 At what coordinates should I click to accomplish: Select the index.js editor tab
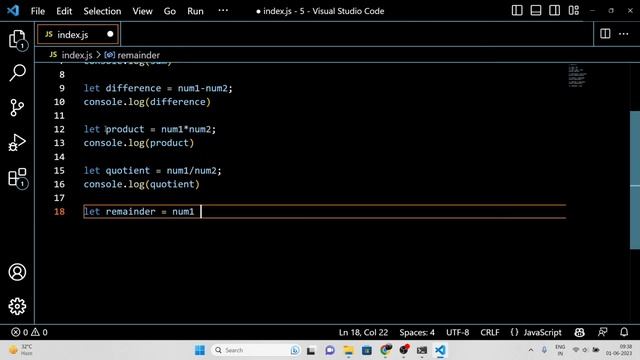(78, 34)
